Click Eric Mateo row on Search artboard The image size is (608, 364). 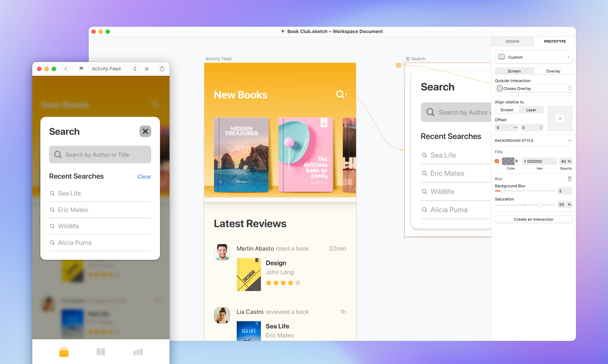point(456,173)
